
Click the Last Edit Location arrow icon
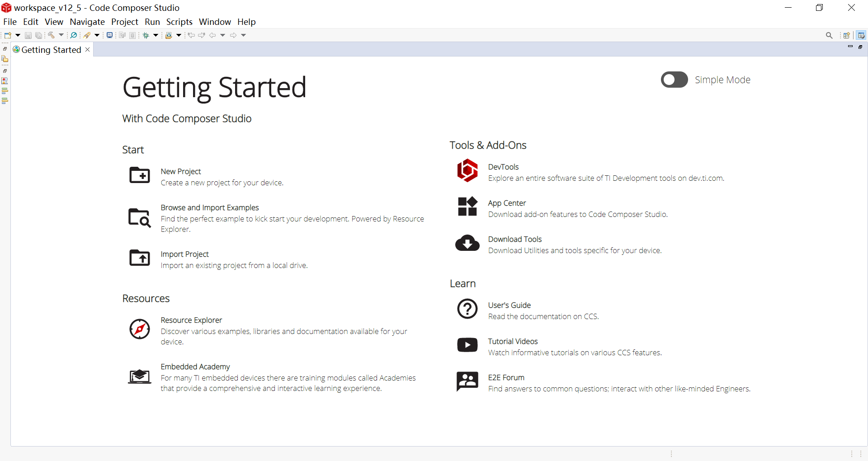coord(191,35)
